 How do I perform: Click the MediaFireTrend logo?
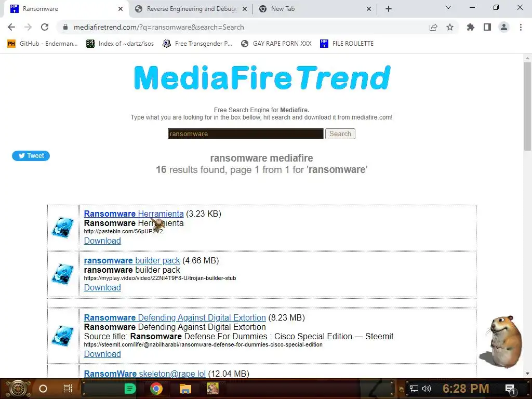coord(262,78)
